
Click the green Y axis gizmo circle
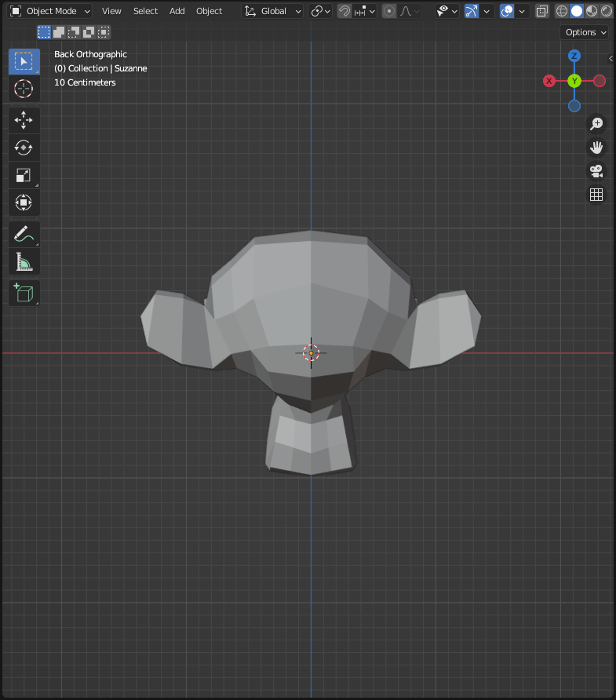574,81
